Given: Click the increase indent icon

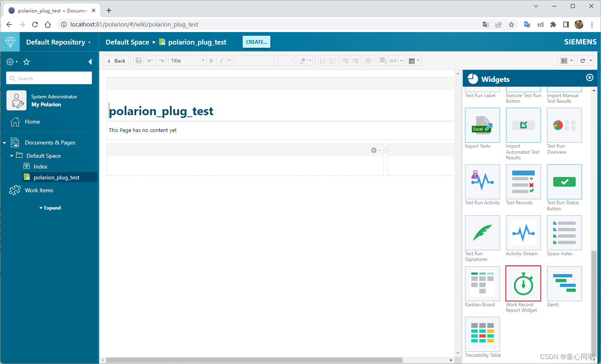Looking at the screenshot, I should coord(356,61).
